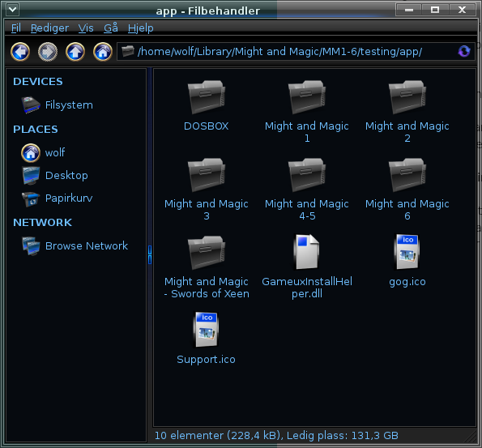This screenshot has height=448, width=482.
Task: Click the Might and Magic 6 name
Action: (x=407, y=210)
